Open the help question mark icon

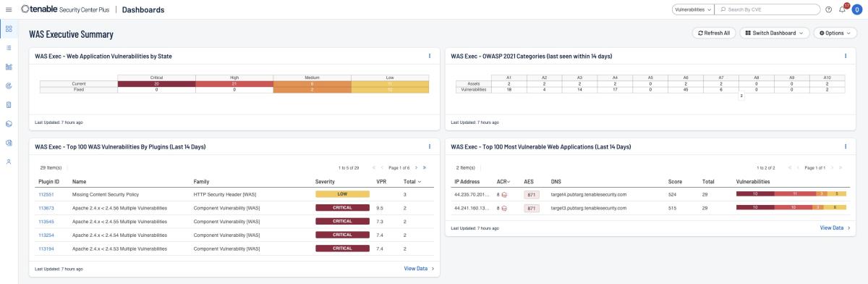point(828,10)
